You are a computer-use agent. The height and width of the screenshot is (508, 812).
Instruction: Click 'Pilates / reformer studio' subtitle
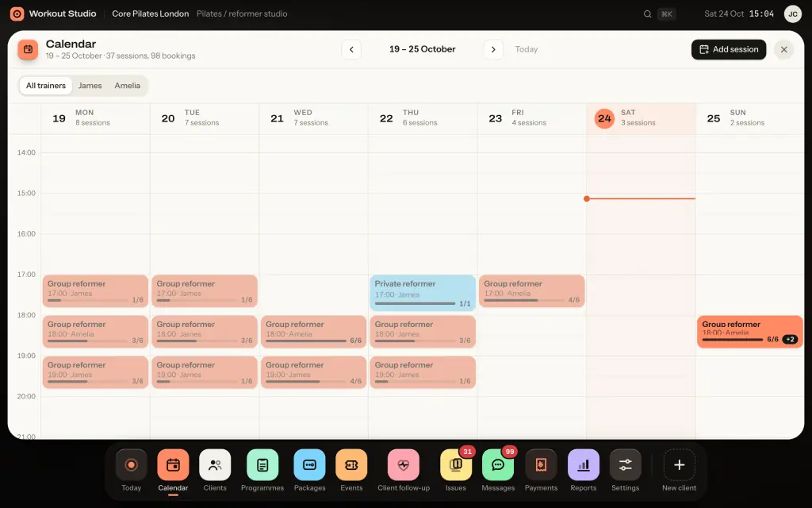242,14
